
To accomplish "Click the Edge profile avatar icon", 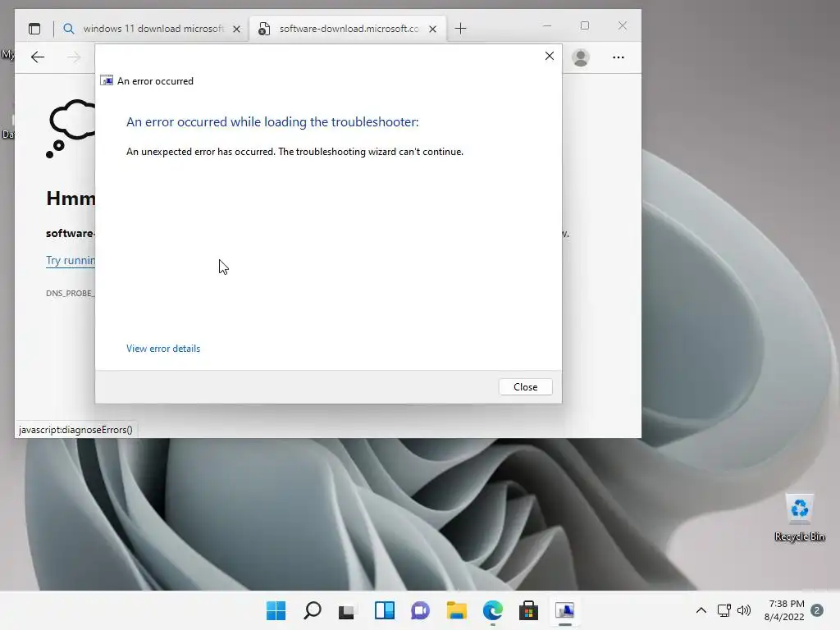I will click(581, 57).
